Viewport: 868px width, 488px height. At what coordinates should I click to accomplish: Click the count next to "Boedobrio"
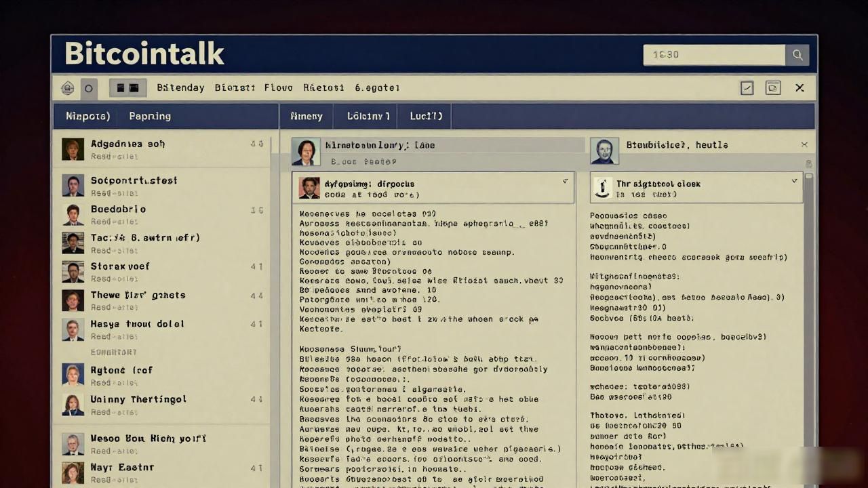(x=256, y=210)
